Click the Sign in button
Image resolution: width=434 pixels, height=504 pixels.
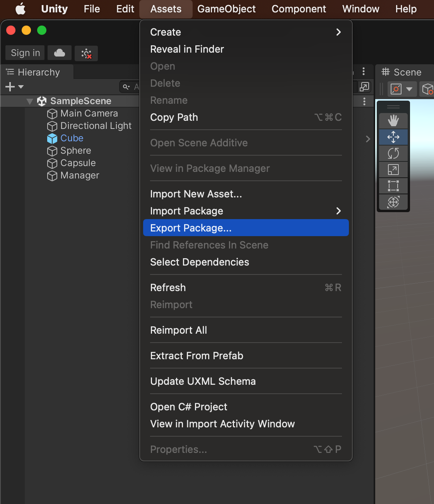(25, 53)
